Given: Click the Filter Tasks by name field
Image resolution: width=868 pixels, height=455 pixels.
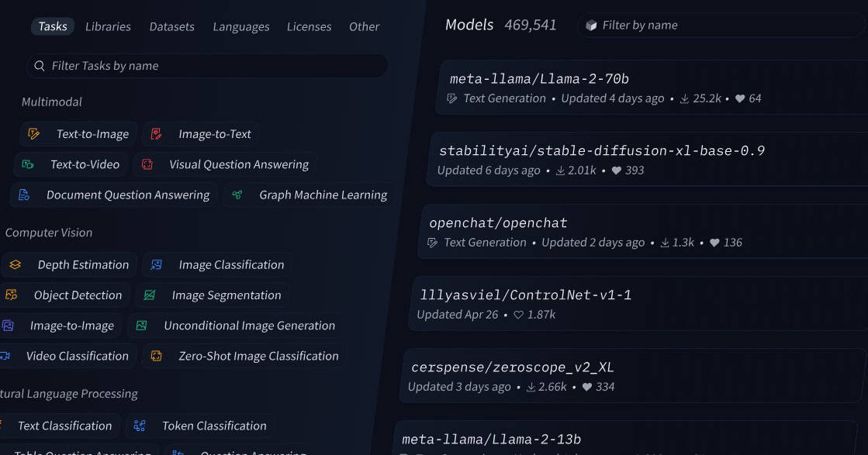Looking at the screenshot, I should pyautogui.click(x=207, y=66).
